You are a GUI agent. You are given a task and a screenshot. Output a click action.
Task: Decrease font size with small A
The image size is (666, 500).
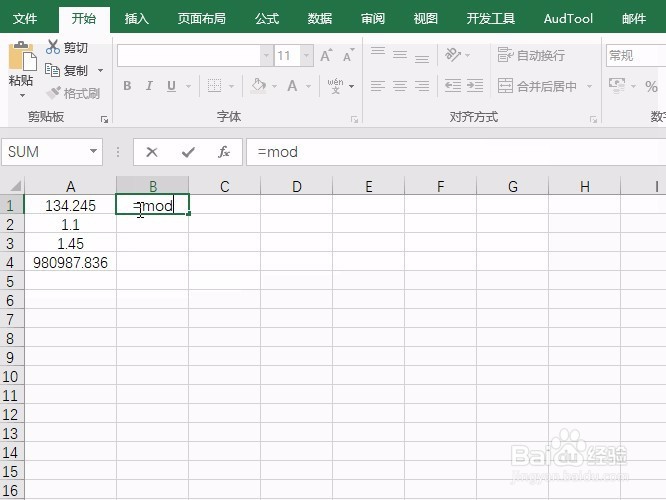(348, 56)
